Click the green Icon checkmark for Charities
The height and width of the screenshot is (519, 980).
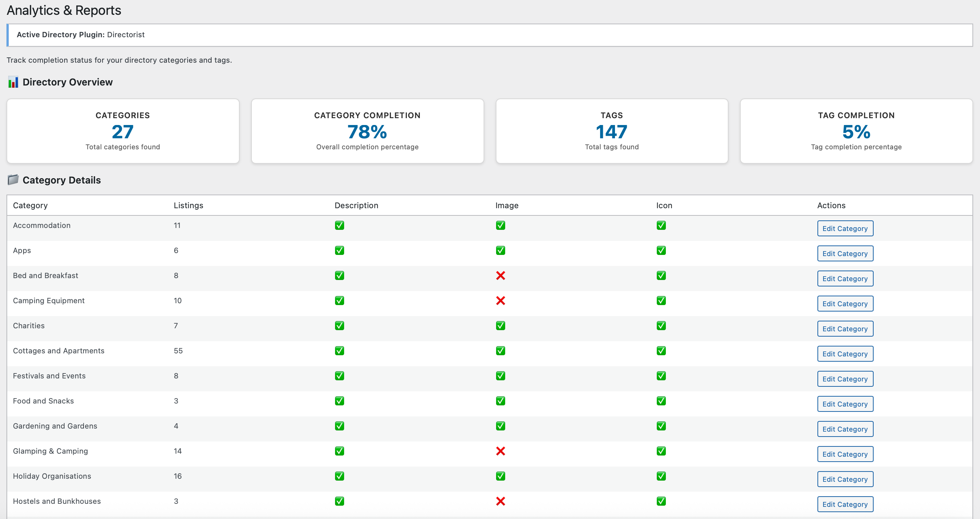pos(661,326)
